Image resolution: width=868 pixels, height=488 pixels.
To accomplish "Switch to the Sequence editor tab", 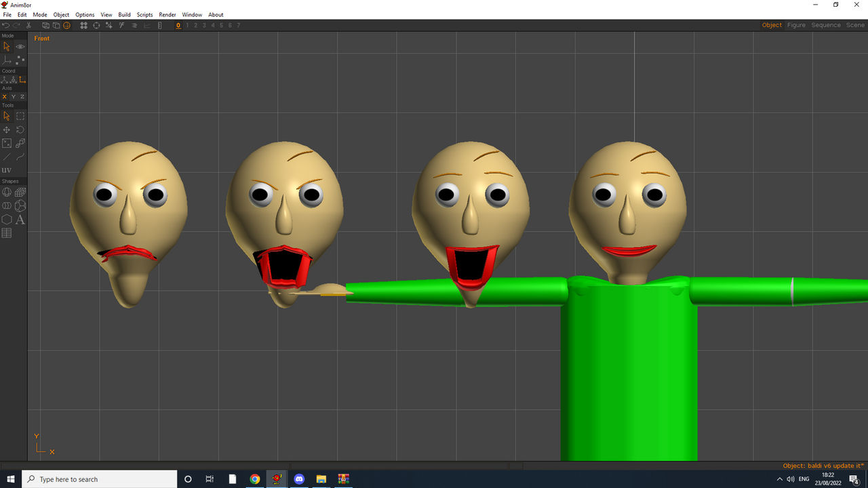I will click(826, 25).
